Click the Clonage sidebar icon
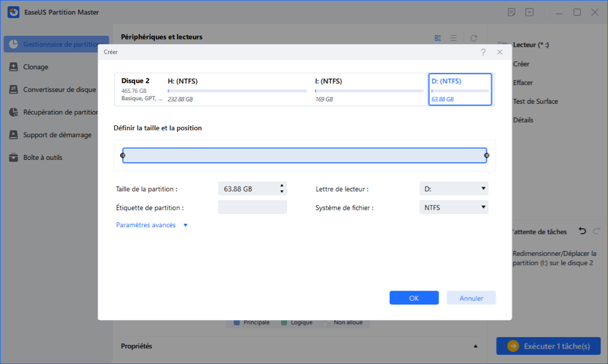 coord(13,67)
